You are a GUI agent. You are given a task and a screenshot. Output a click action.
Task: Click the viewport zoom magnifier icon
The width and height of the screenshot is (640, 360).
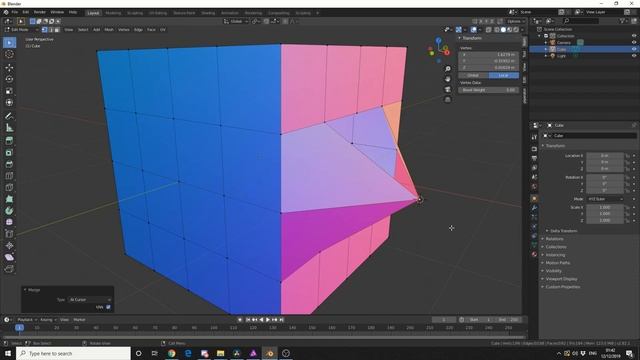pos(448,69)
